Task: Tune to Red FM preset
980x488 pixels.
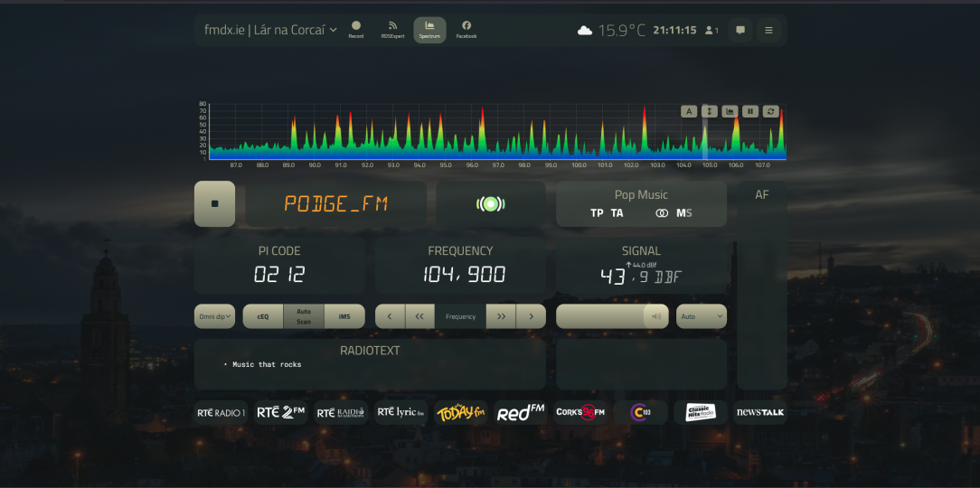Action: point(521,412)
